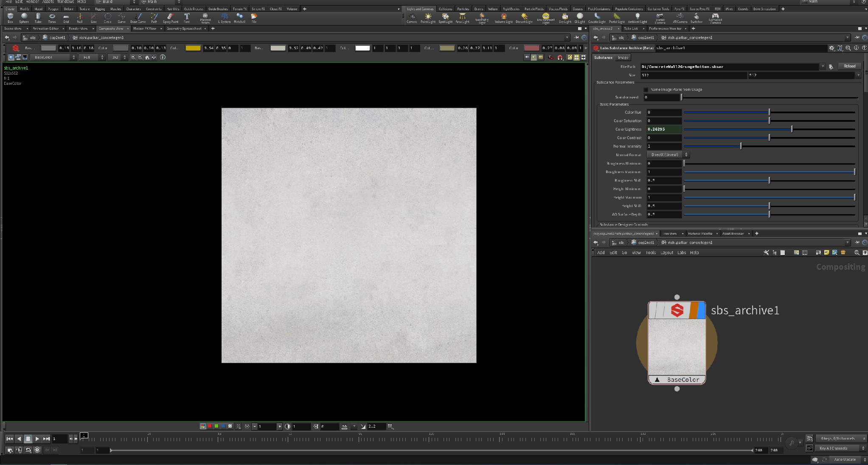The height and width of the screenshot is (465, 868).
Task: Select the L-System shelf tool
Action: 224,18
